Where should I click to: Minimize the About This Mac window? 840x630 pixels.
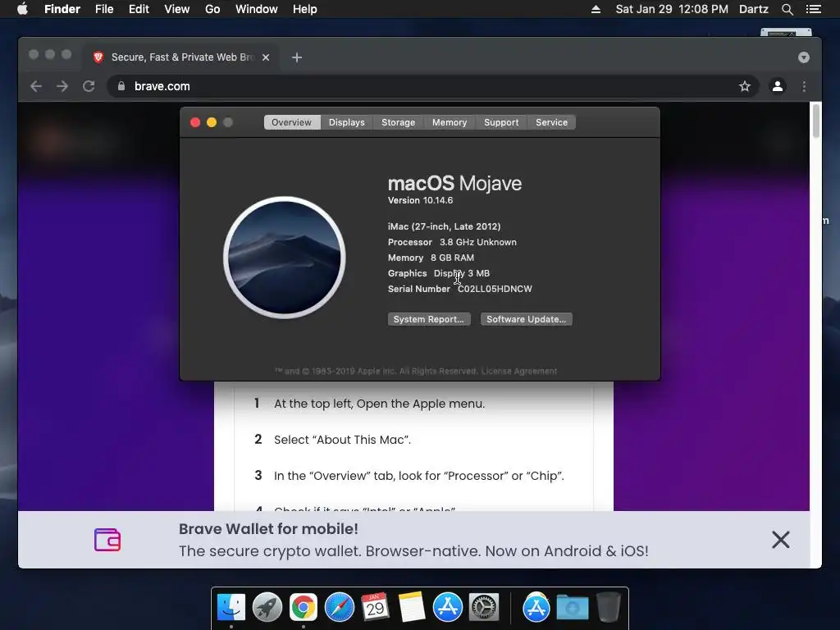pos(212,123)
